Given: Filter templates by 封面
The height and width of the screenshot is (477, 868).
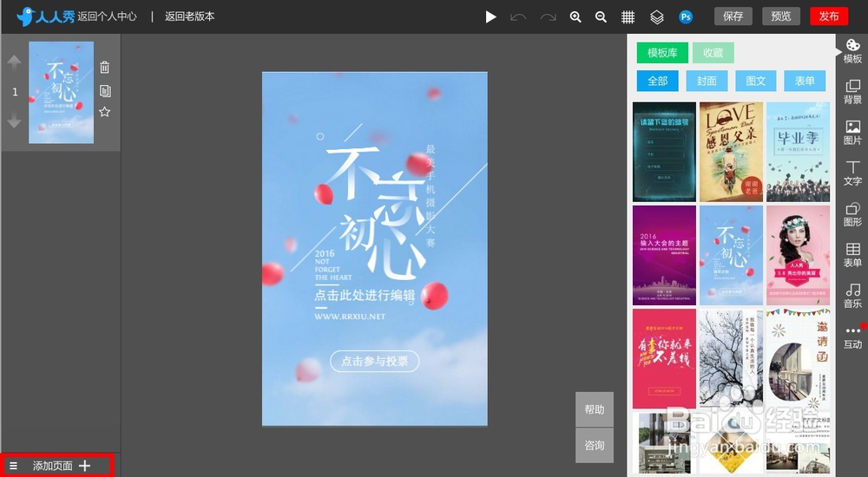Looking at the screenshot, I should (x=707, y=81).
